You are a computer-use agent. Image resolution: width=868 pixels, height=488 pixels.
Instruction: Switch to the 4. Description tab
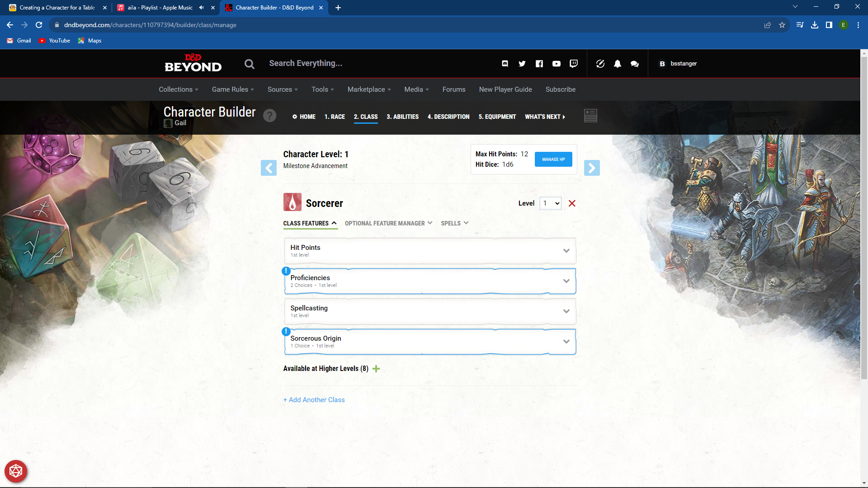[448, 117]
